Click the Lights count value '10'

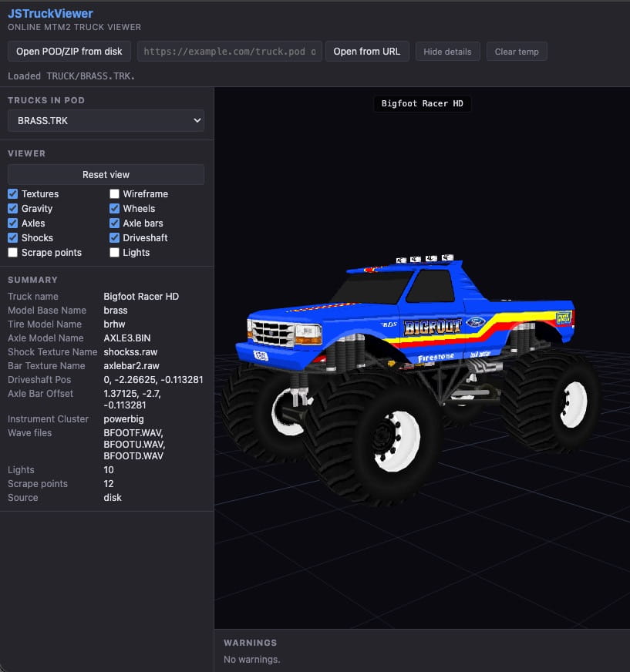[109, 470]
